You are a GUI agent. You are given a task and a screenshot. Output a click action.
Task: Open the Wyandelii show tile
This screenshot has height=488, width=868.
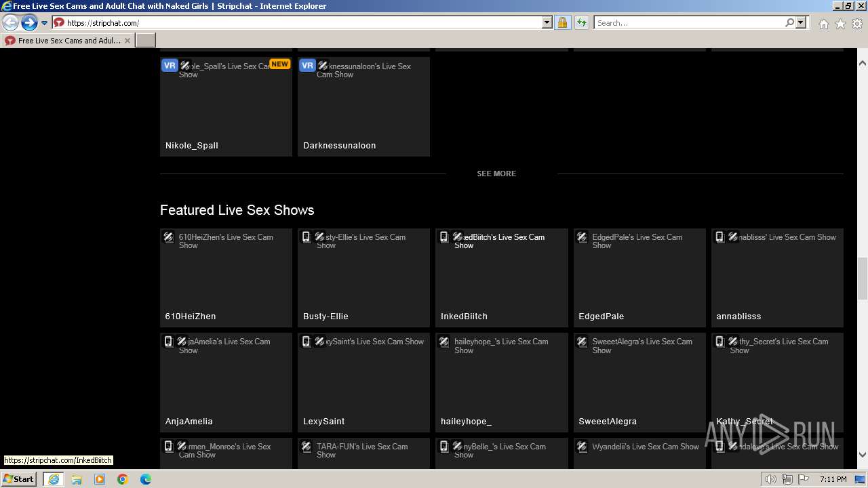tap(639, 453)
